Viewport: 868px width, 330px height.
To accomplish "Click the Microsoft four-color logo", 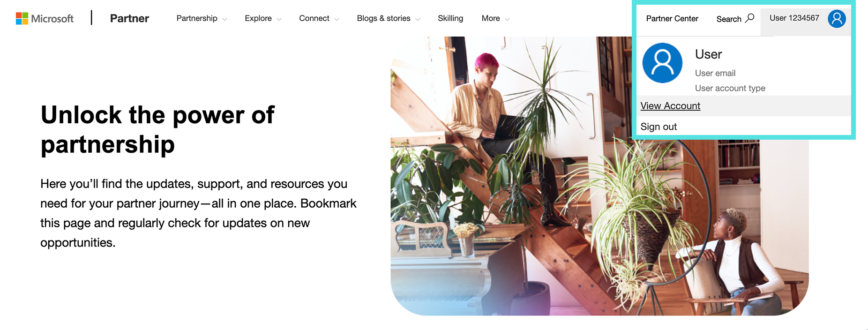I will tap(22, 19).
